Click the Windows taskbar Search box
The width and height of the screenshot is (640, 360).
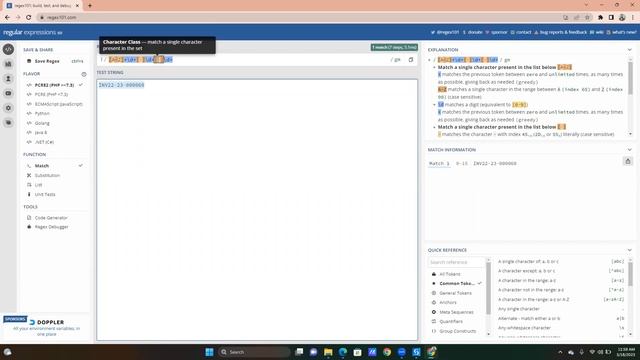click(x=254, y=352)
